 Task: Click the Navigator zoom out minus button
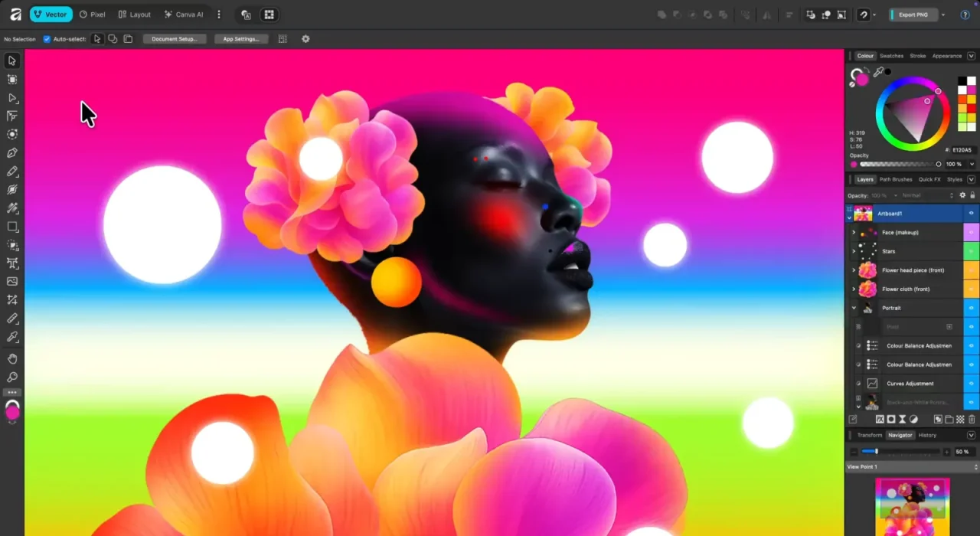click(854, 452)
